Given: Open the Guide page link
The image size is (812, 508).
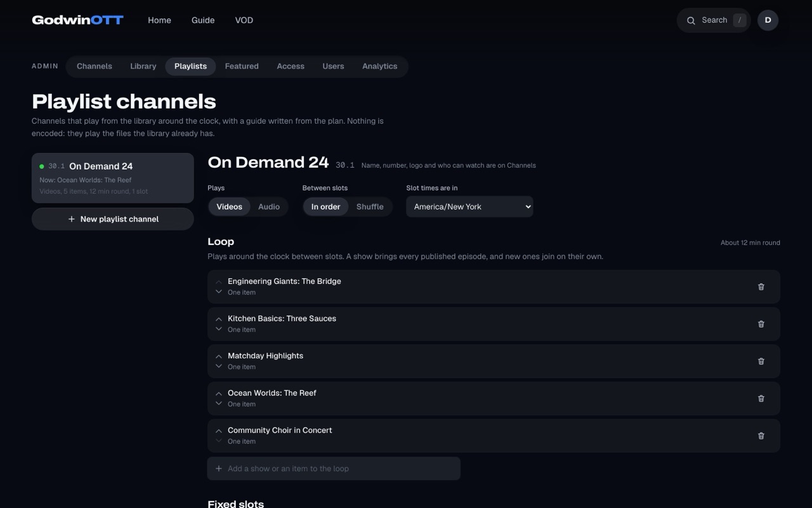Looking at the screenshot, I should [203, 20].
